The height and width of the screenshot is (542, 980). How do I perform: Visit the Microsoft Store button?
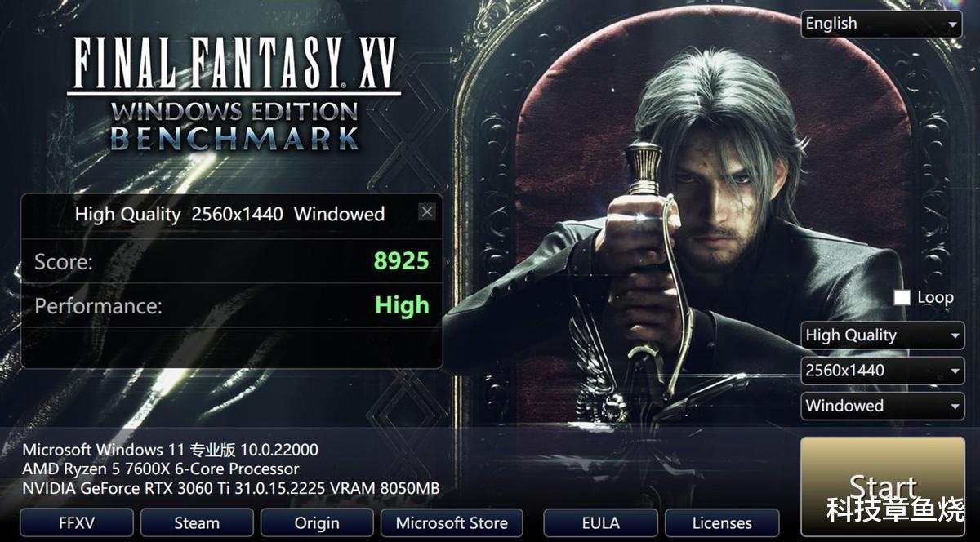coord(452,523)
